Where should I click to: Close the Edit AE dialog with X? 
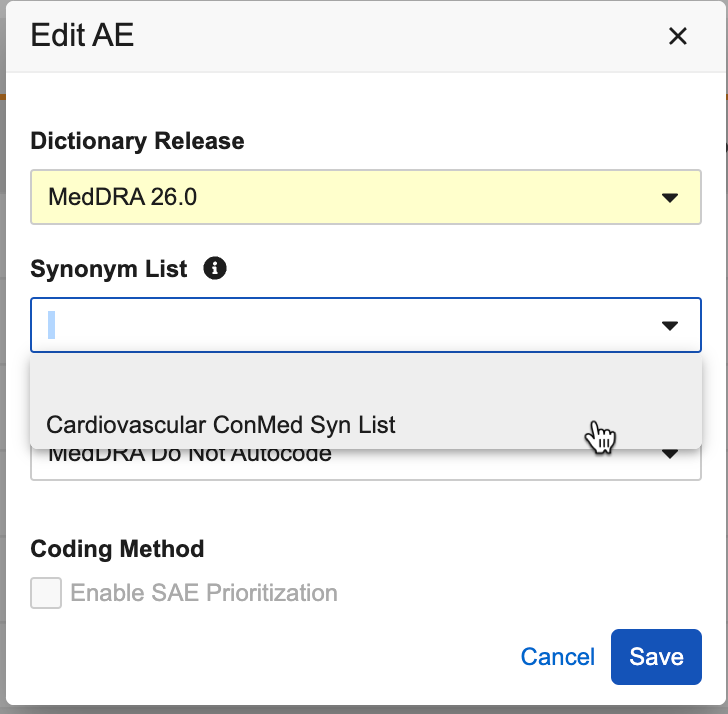(677, 37)
